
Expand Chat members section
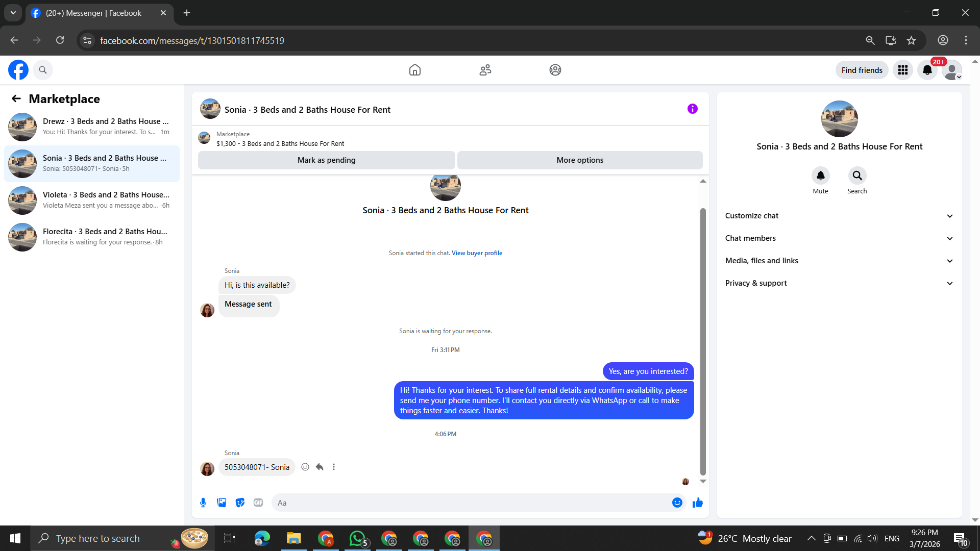[x=839, y=238]
